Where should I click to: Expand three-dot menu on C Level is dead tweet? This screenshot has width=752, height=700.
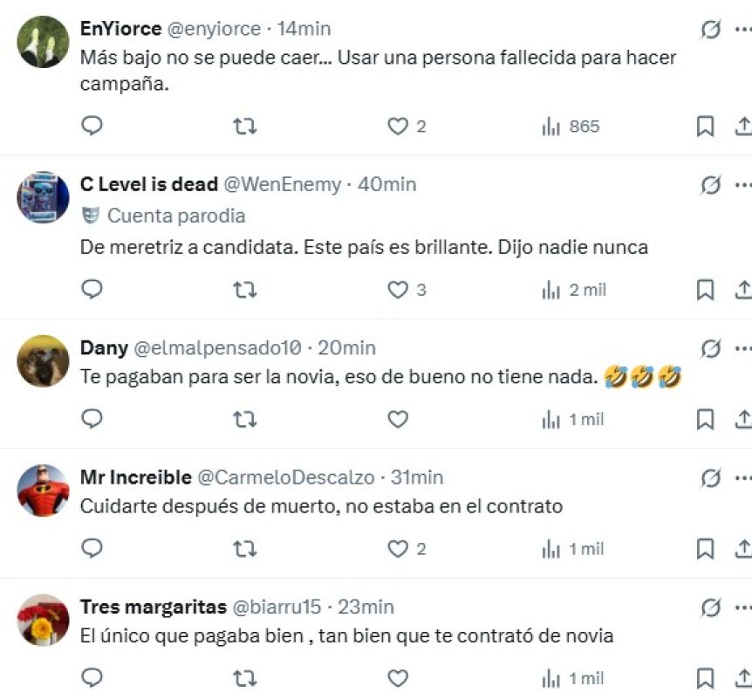tap(742, 185)
